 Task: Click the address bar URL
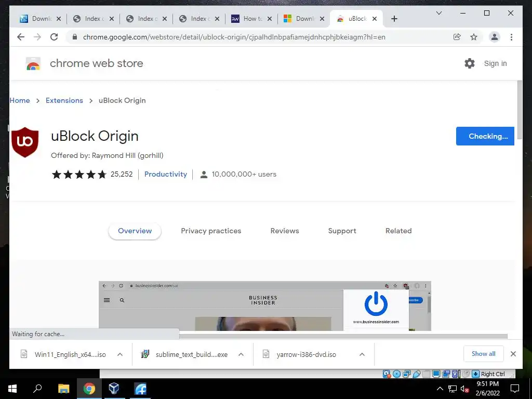coord(234,37)
